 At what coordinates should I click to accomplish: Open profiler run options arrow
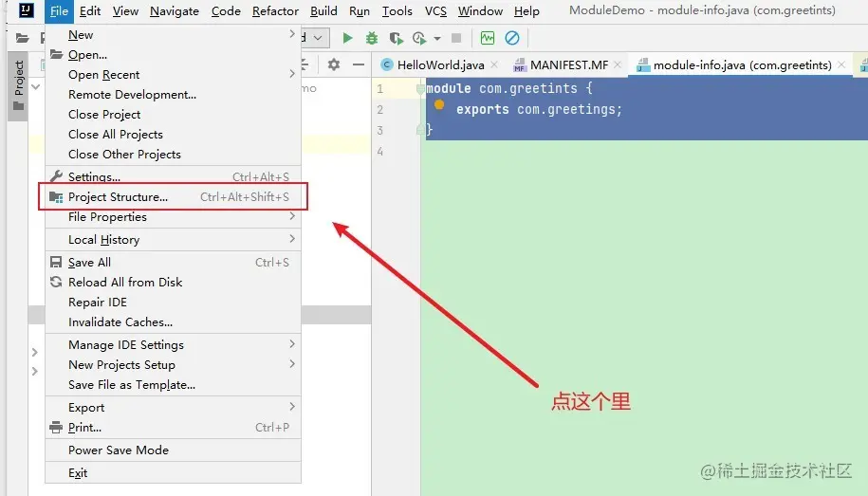(436, 38)
